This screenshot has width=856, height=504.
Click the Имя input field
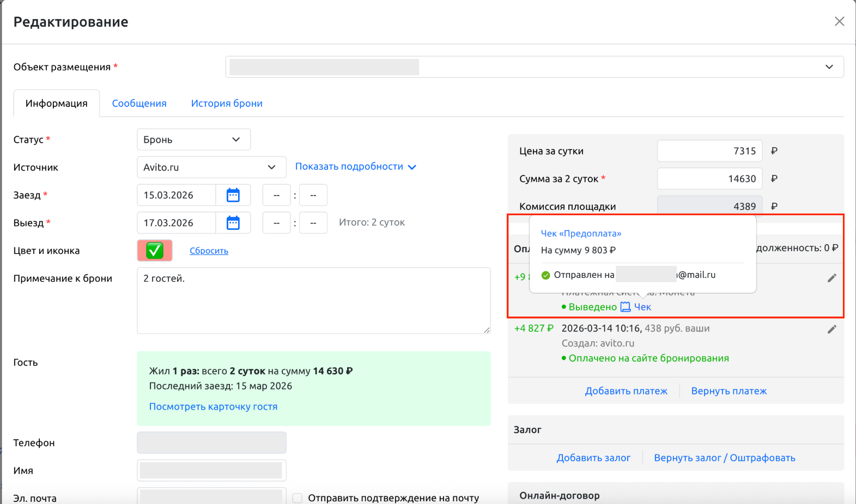(211, 471)
